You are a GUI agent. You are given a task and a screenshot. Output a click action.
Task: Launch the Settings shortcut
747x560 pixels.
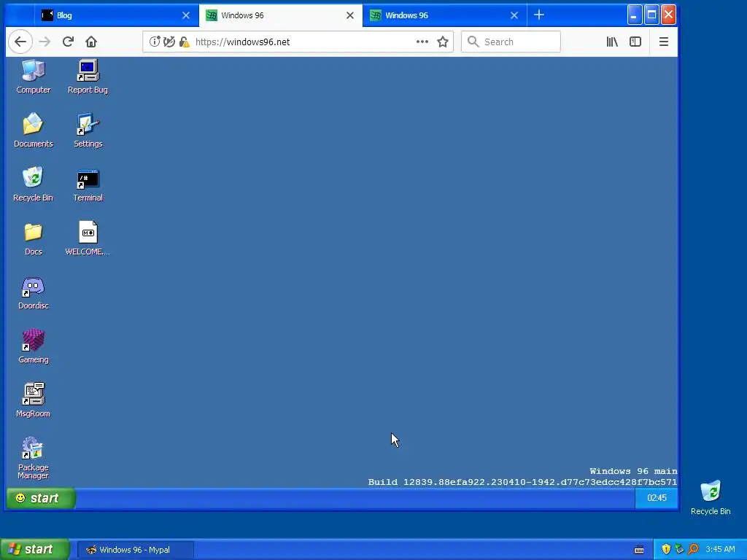tap(88, 130)
